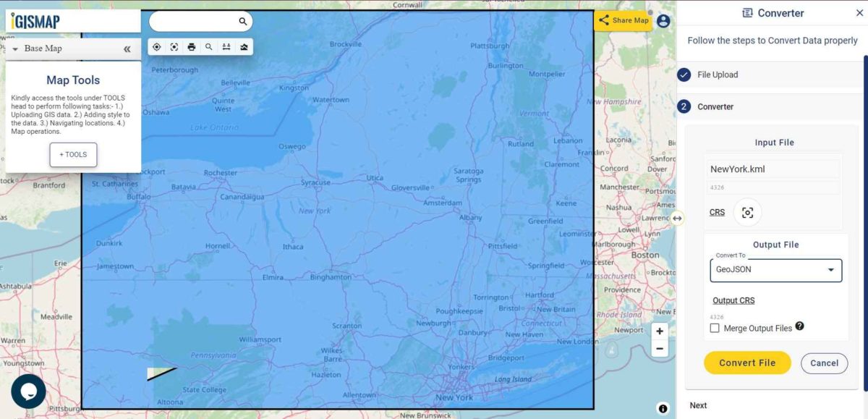
Task: Click Share Map in the header
Action: (x=623, y=20)
